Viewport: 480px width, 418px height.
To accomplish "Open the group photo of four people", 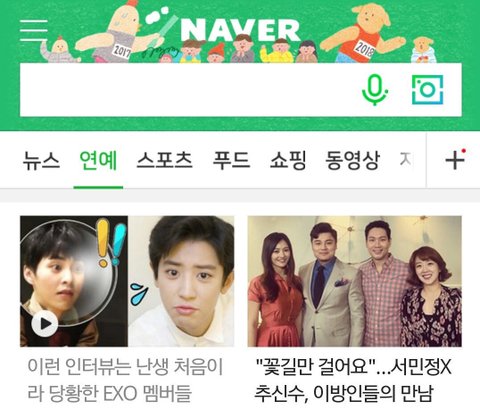I will 355,281.
